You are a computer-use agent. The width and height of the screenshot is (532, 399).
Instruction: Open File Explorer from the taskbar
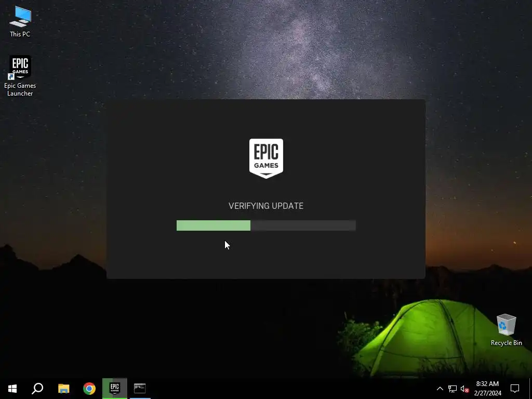pos(63,389)
